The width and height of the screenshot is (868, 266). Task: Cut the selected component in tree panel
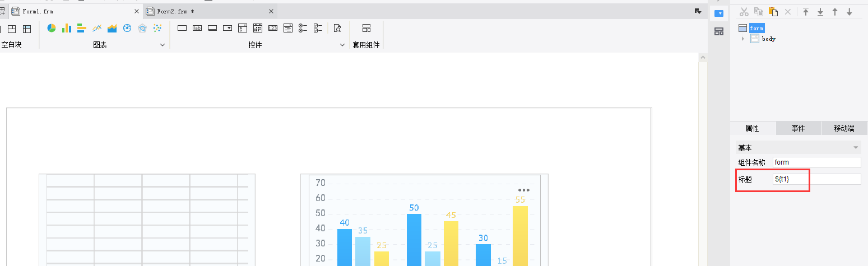pos(744,12)
